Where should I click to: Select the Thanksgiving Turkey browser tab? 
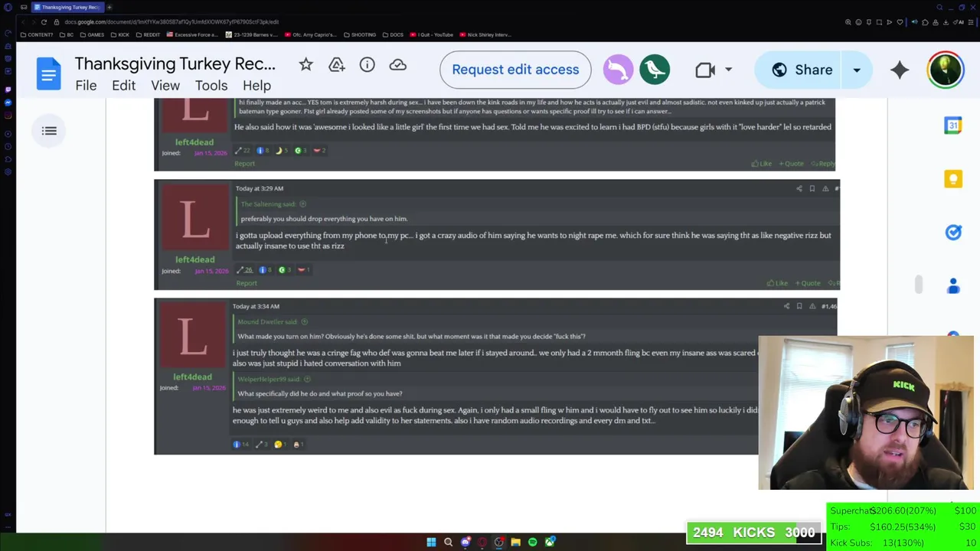[67, 7]
